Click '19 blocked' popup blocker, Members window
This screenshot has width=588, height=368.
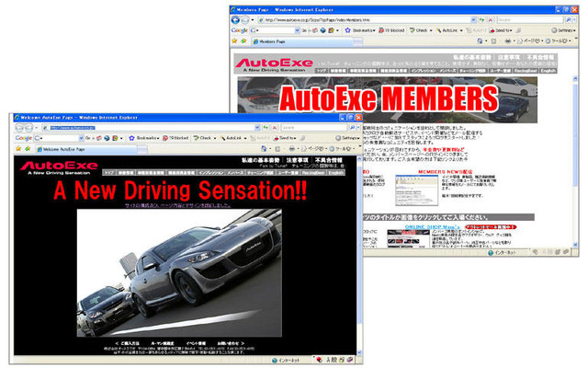pyautogui.click(x=391, y=30)
